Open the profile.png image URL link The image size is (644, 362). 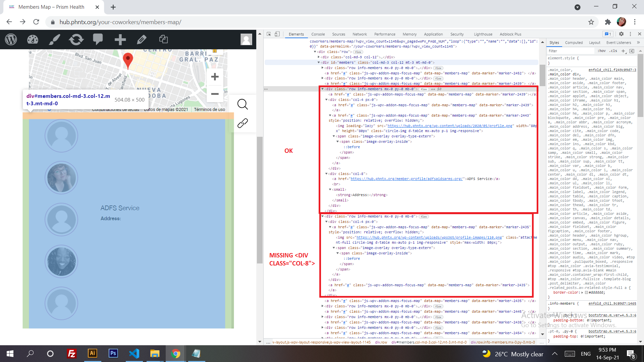coord(450,126)
